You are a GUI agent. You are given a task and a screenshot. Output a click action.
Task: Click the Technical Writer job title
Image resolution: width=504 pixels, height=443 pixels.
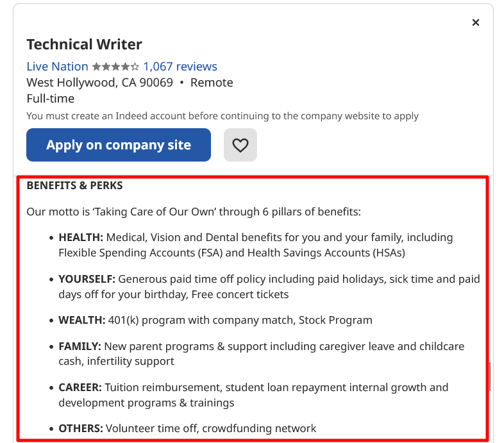click(x=84, y=44)
